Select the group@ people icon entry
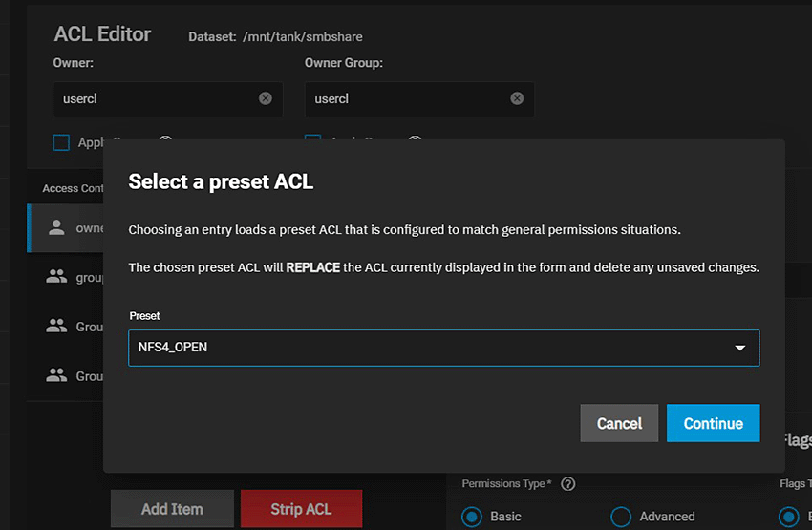The height and width of the screenshot is (530, 812). 57,277
